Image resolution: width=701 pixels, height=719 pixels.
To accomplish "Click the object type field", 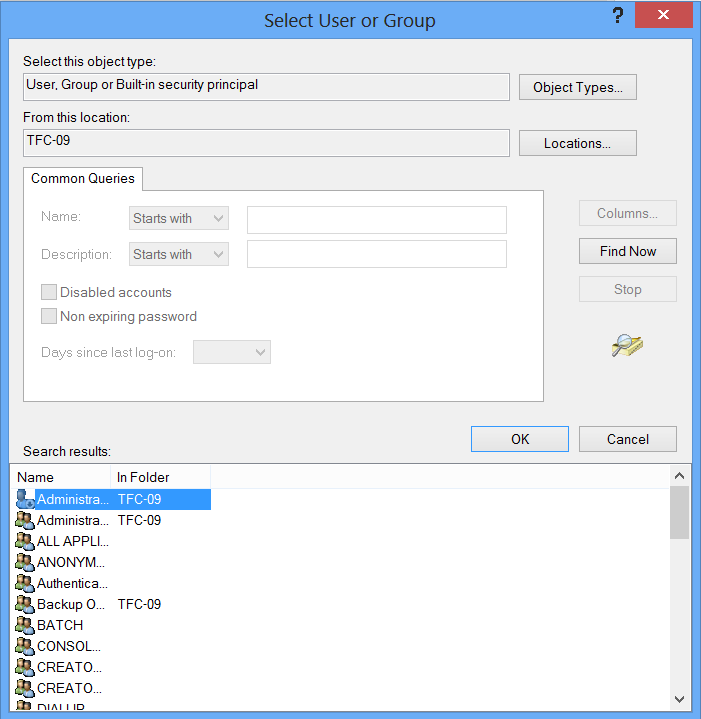I will pos(266,87).
